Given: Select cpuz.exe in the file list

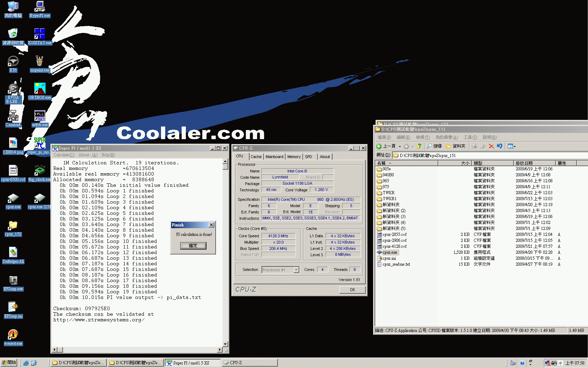Looking at the screenshot, I should point(390,252).
